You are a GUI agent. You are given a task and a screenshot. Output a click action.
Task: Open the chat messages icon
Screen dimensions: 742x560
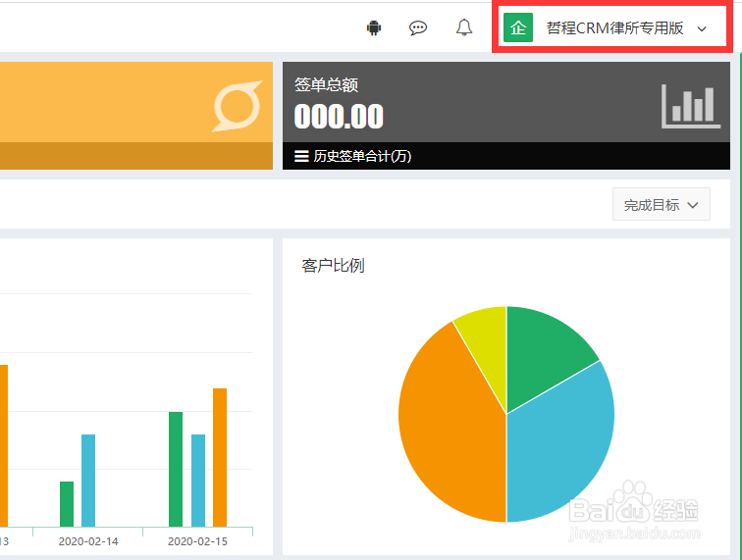[x=418, y=27]
